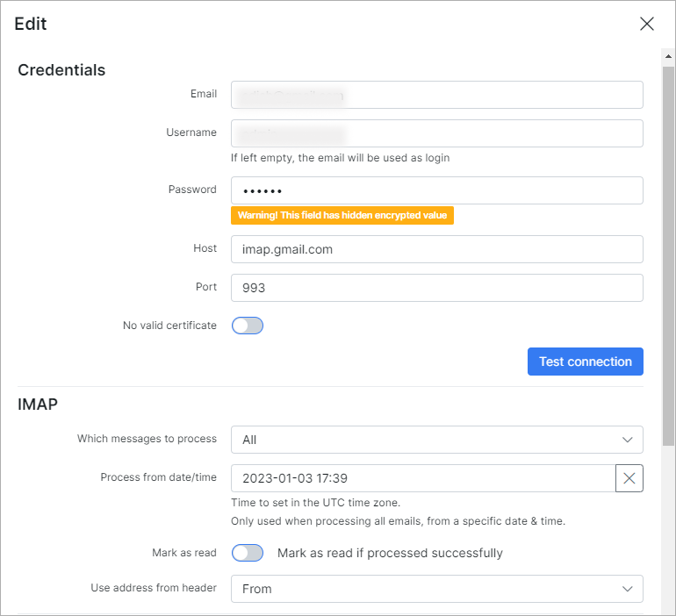Click the Password label
Screen dimensions: 676x616
[192, 190]
